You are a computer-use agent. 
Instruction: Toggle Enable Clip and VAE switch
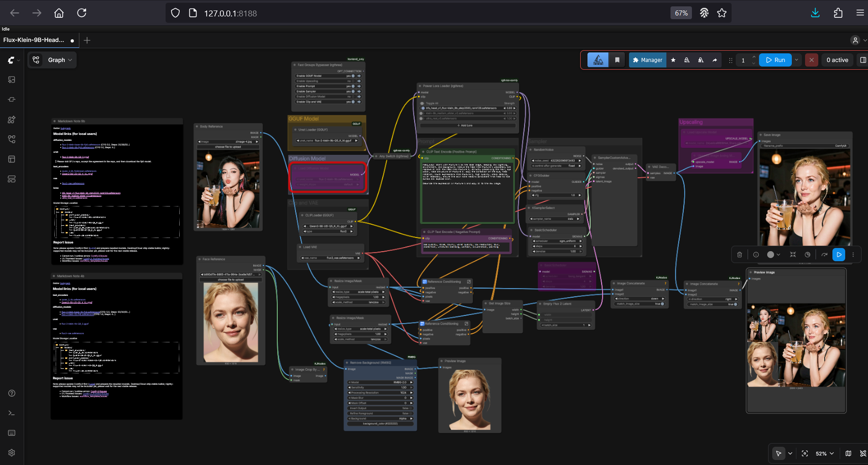pyautogui.click(x=353, y=102)
